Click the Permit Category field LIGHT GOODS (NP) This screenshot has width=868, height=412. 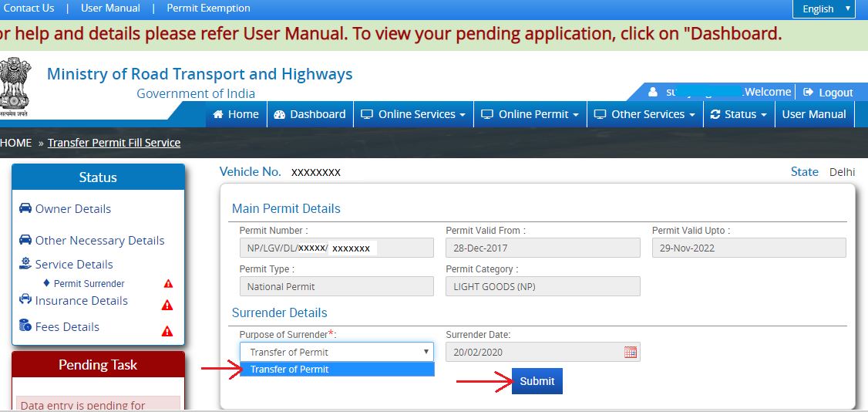(x=543, y=286)
